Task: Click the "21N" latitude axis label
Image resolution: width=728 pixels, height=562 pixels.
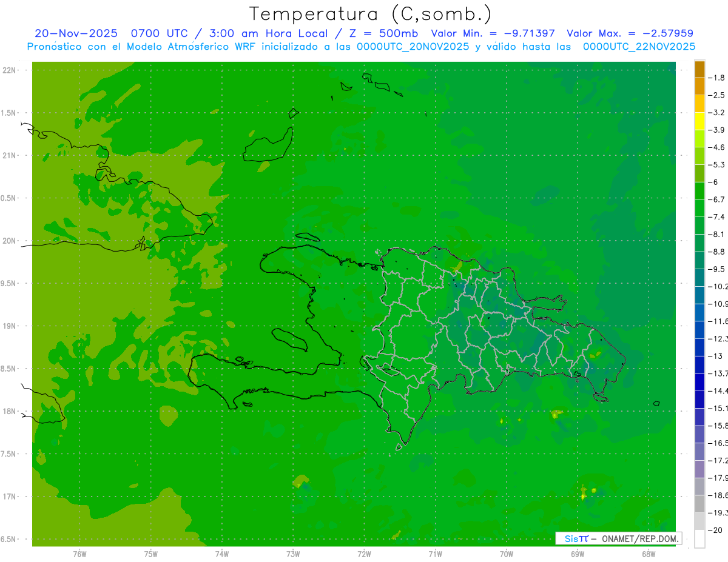Action: [x=9, y=156]
